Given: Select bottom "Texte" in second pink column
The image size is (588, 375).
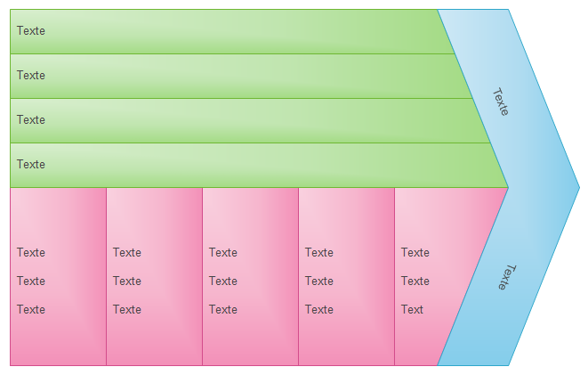Looking at the screenshot, I should (127, 310).
